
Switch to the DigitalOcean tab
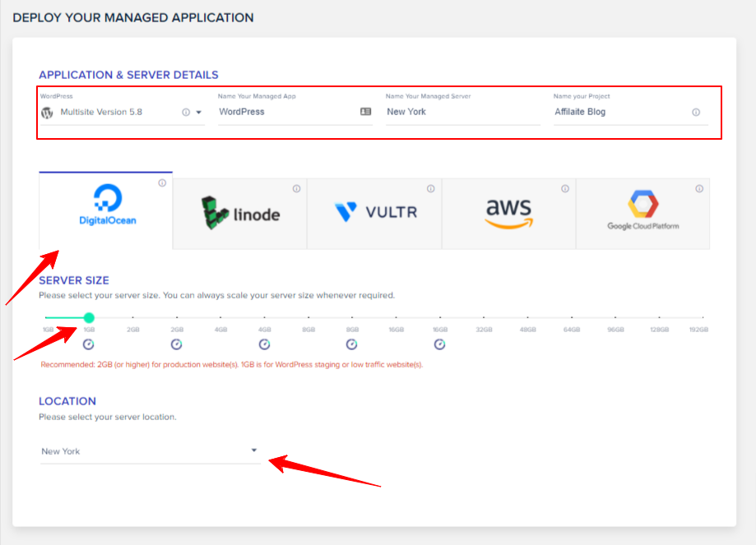[105, 213]
